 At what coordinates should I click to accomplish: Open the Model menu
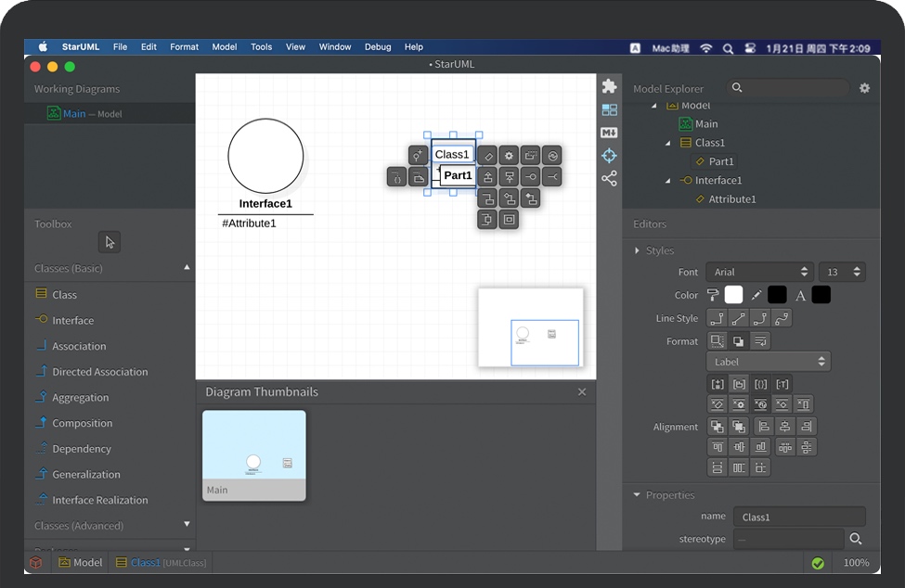click(224, 46)
